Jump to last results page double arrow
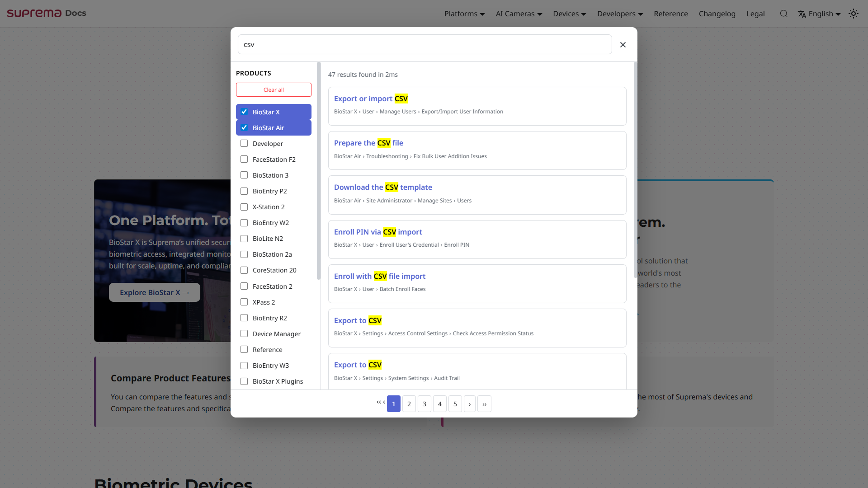 click(484, 404)
